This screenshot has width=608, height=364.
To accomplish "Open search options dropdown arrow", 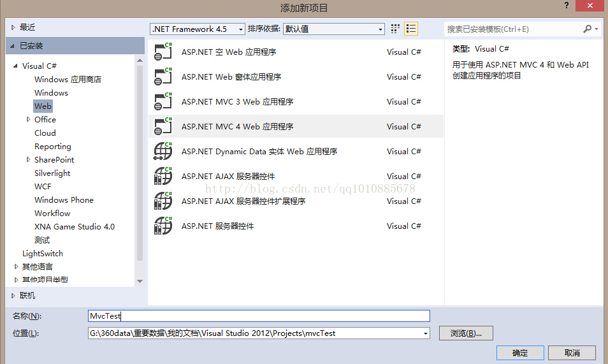I will pyautogui.click(x=597, y=29).
